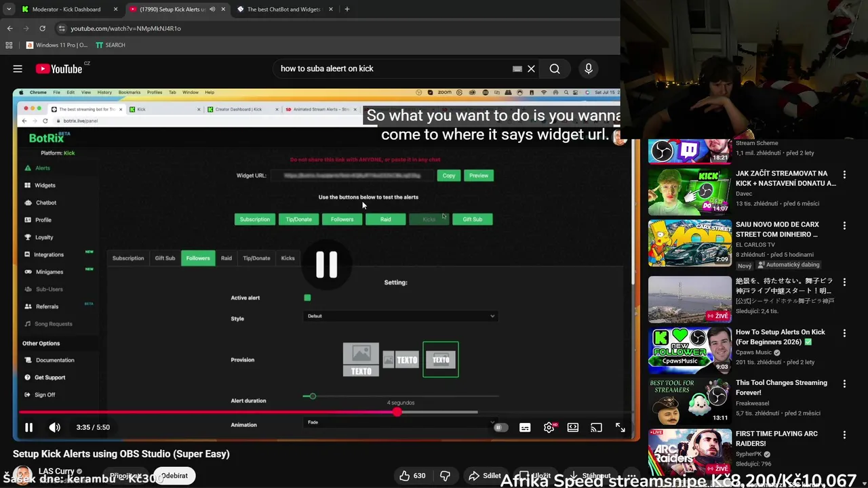The image size is (868, 488).
Task: Like the video thumbs up
Action: pyautogui.click(x=414, y=476)
